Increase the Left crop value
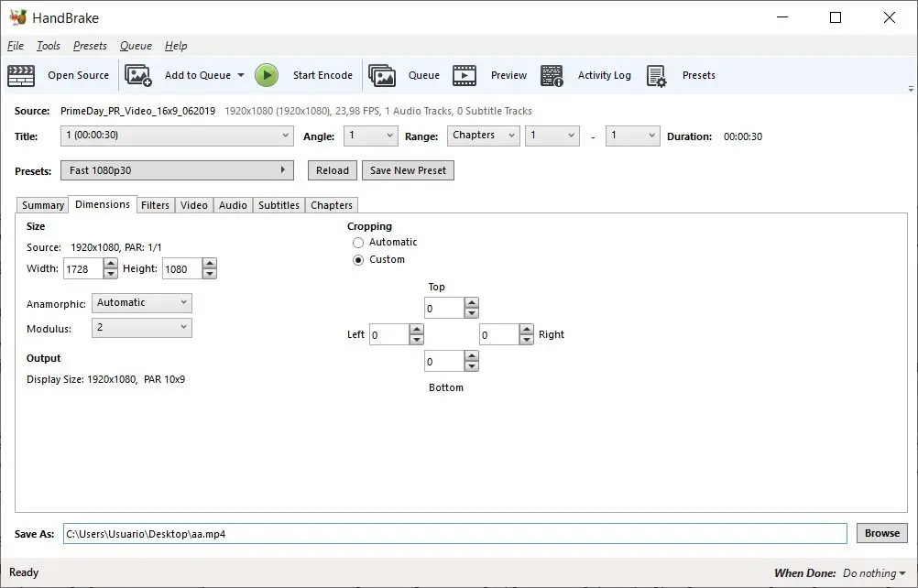The width and height of the screenshot is (918, 588). [x=416, y=330]
